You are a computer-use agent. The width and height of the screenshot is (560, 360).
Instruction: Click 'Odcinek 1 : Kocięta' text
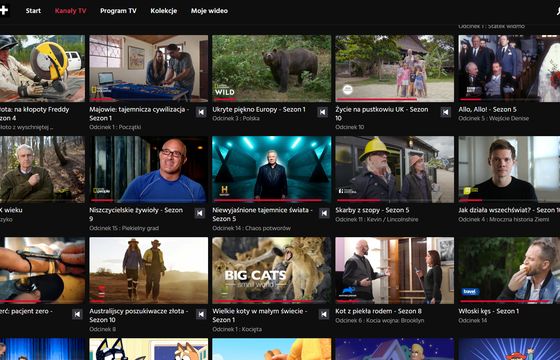point(237,329)
